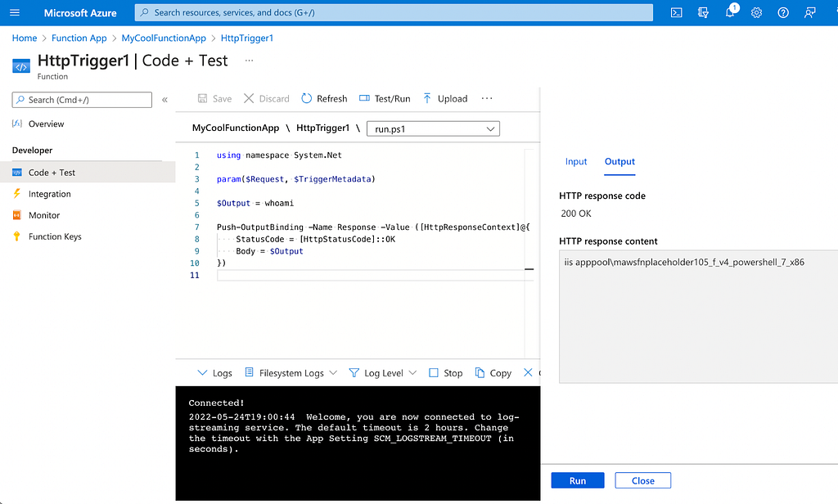The image size is (838, 504).
Task: Open portal settings gear
Action: 756,12
